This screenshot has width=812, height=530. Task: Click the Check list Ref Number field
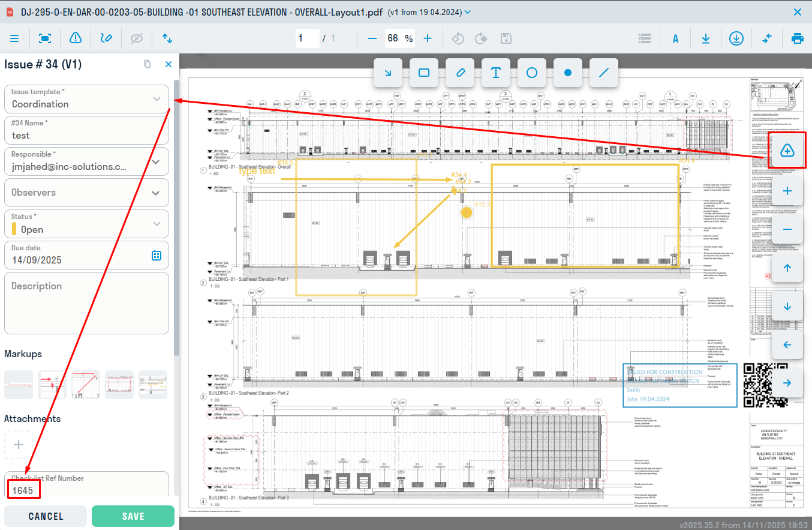pos(87,485)
